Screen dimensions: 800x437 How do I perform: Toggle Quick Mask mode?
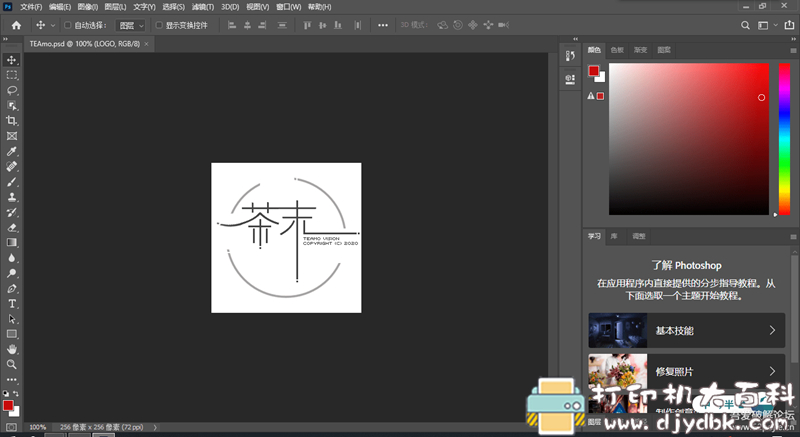pyautogui.click(x=12, y=427)
